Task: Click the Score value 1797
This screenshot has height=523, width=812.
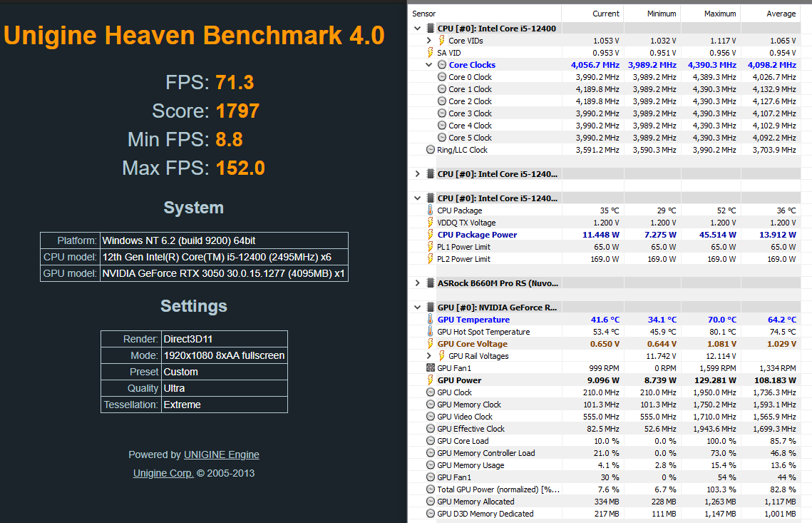Action: point(237,111)
